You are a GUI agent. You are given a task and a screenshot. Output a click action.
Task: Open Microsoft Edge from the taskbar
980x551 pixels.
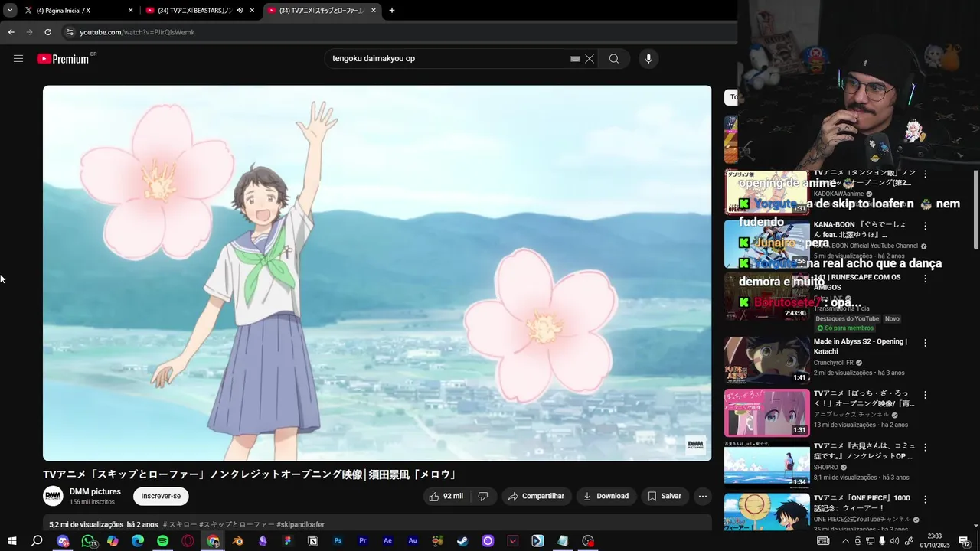138,541
